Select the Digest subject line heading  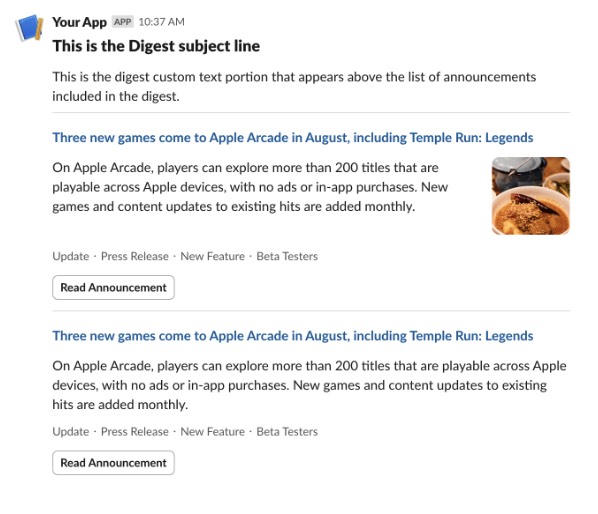point(156,46)
